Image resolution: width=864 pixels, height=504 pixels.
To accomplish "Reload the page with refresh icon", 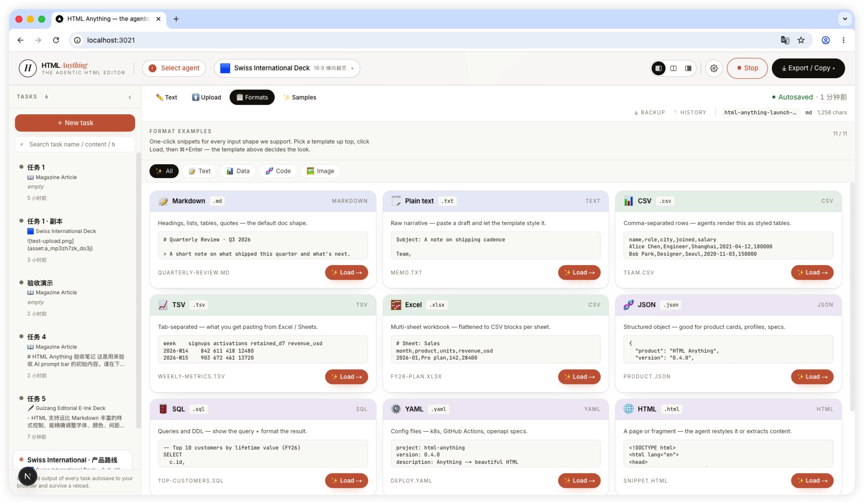I will [56, 40].
